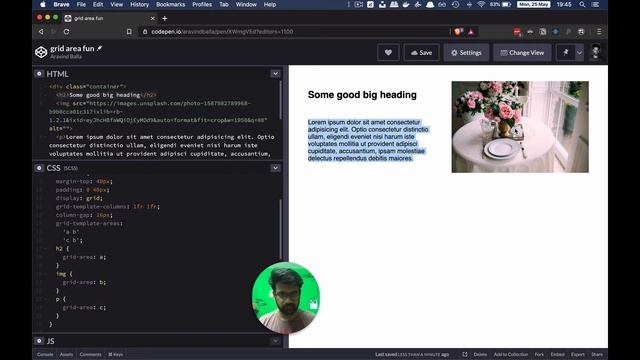Click the HTML editor vertical scrollbar
640x360 pixels.
click(x=280, y=100)
